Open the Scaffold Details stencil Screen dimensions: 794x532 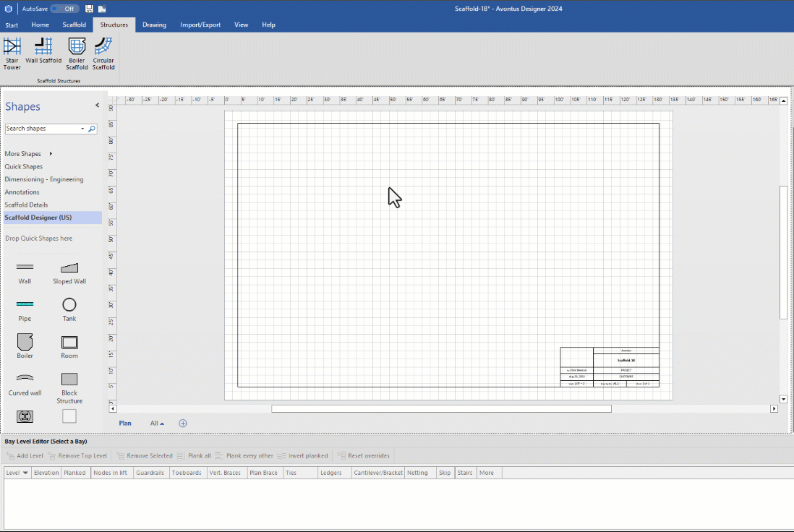[26, 205]
